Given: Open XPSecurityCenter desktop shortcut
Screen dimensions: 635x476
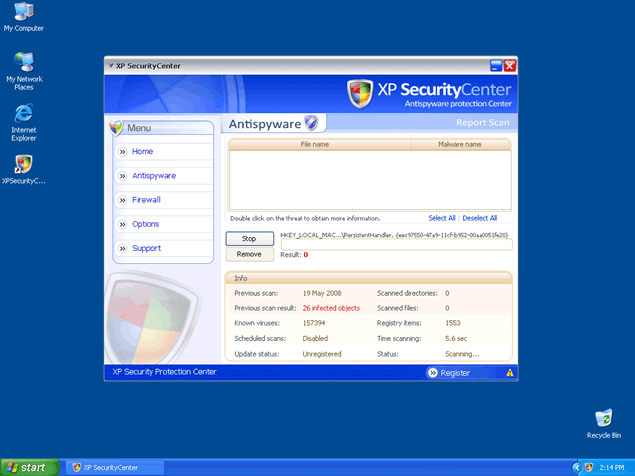Looking at the screenshot, I should coord(23,164).
